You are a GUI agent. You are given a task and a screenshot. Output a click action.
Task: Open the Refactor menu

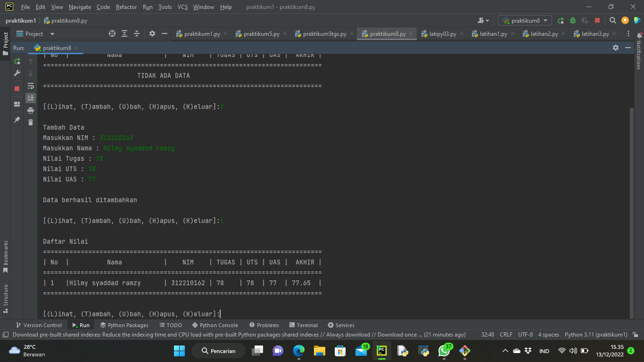click(x=126, y=7)
